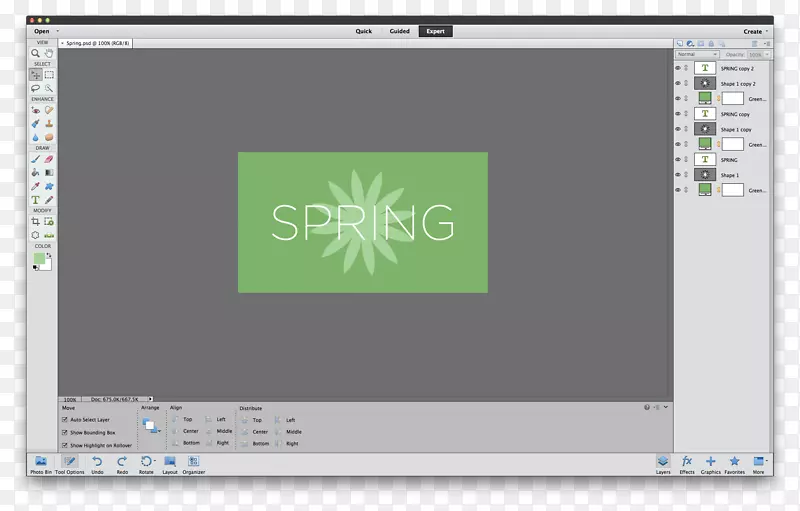Select the Move tool
This screenshot has width=800, height=511.
point(35,75)
